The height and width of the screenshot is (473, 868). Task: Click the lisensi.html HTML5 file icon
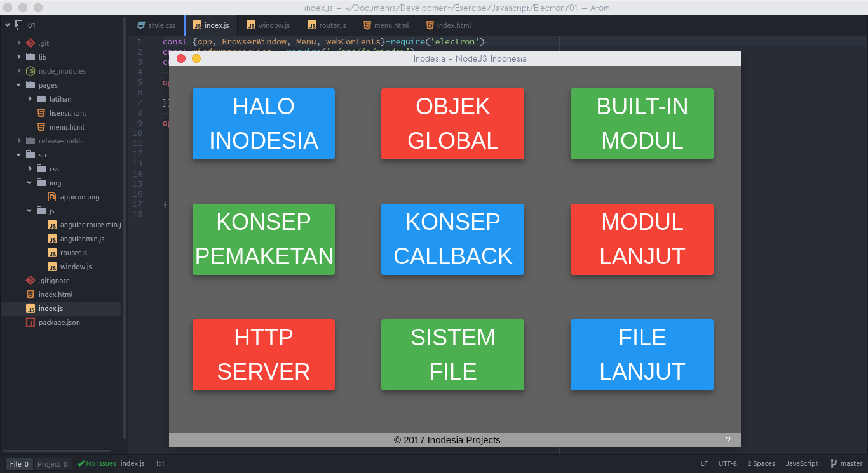tap(41, 113)
